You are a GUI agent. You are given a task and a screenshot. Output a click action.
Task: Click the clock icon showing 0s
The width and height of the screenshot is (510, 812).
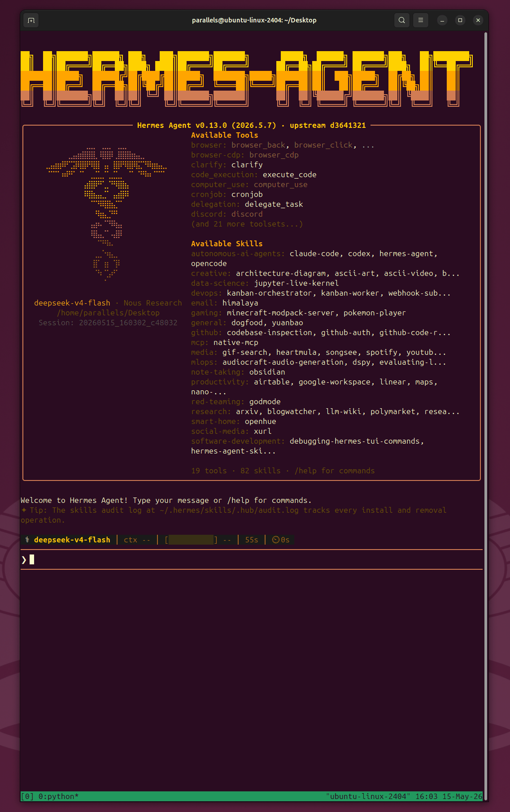click(x=276, y=540)
